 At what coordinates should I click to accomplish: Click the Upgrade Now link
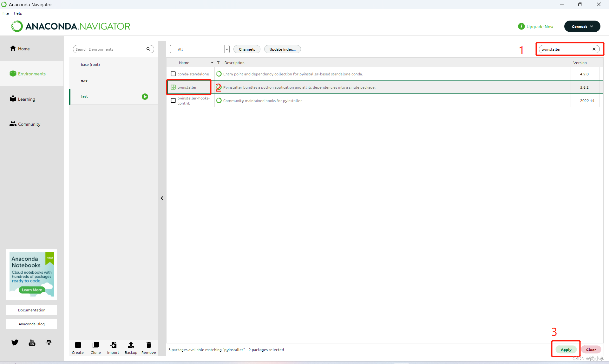click(x=540, y=27)
